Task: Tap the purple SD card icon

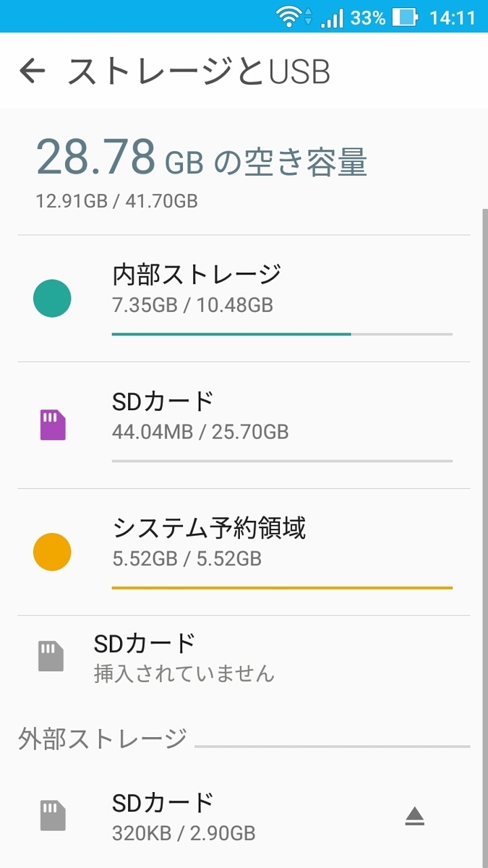Action: (51, 424)
